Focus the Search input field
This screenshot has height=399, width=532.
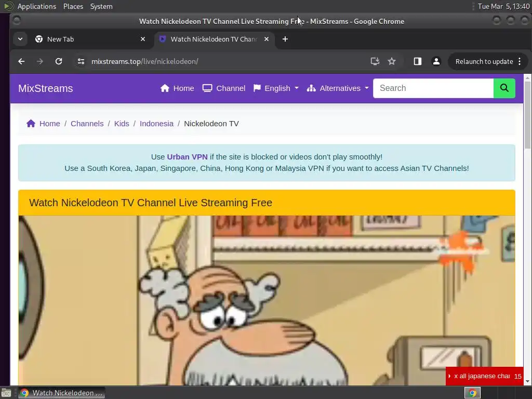pyautogui.click(x=433, y=88)
